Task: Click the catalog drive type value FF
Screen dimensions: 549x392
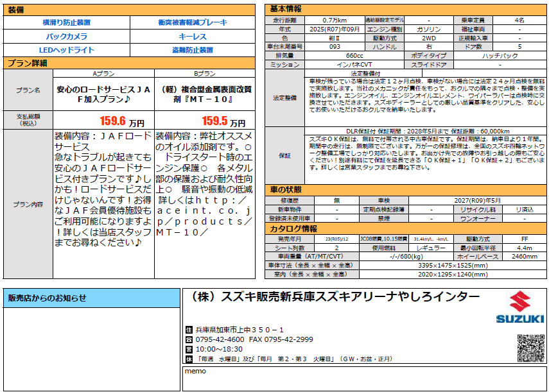Action: point(525,239)
